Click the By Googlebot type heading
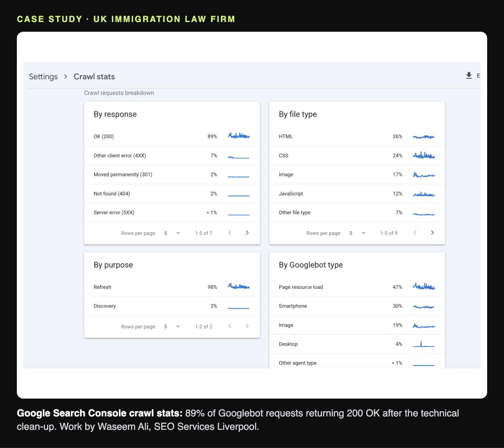The width and height of the screenshot is (504, 448). pyautogui.click(x=311, y=265)
